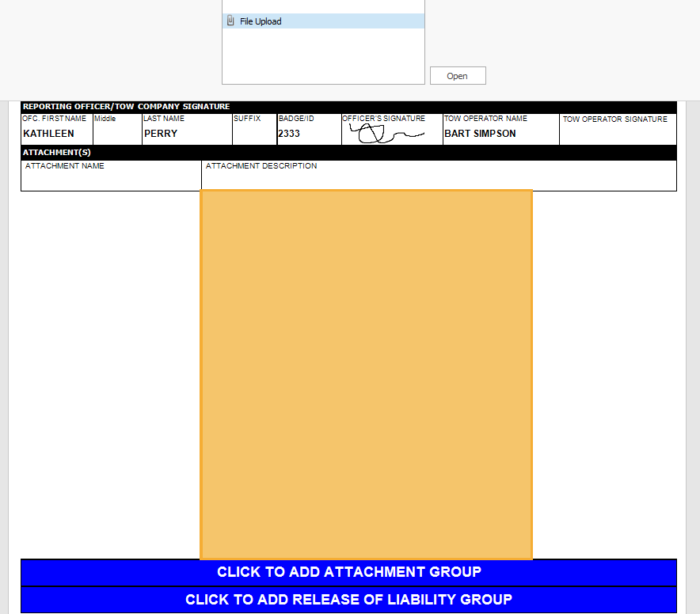Click empty list space below File Upload

pos(323,55)
